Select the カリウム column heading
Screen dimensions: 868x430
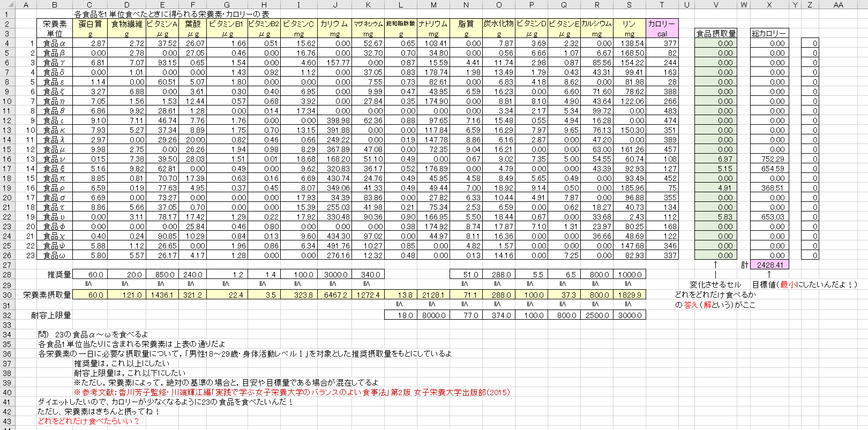coord(335,24)
